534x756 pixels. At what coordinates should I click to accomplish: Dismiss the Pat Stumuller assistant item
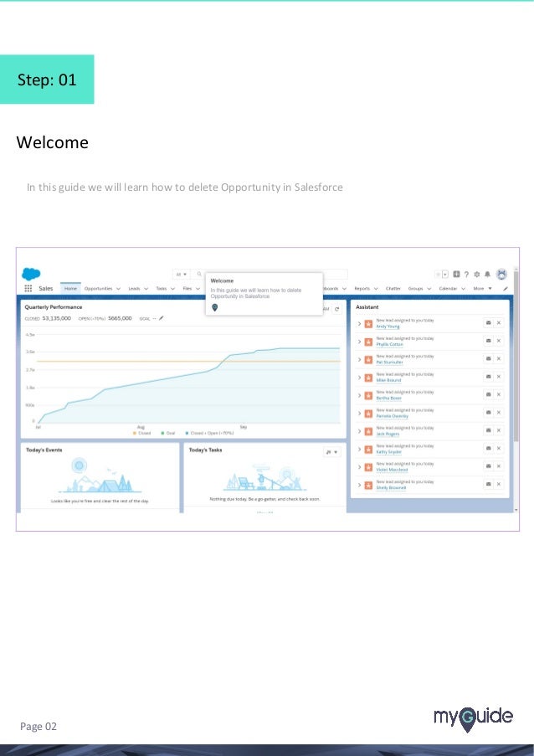click(x=499, y=358)
